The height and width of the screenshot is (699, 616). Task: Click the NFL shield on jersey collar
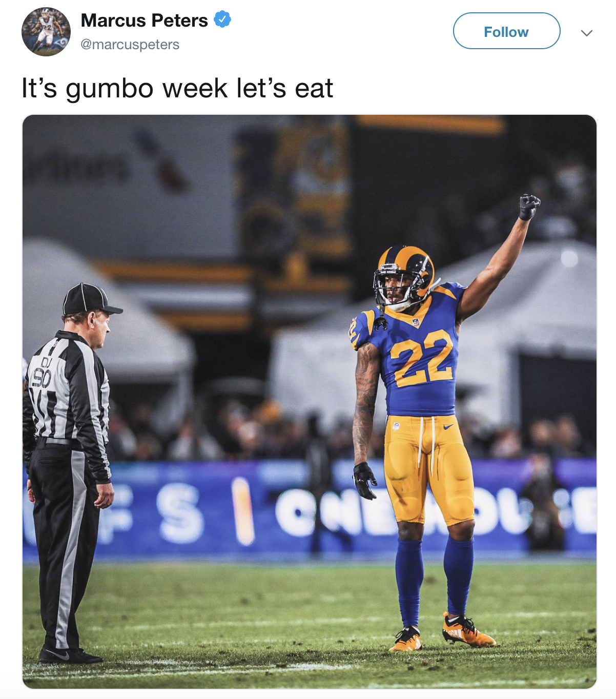(x=416, y=322)
